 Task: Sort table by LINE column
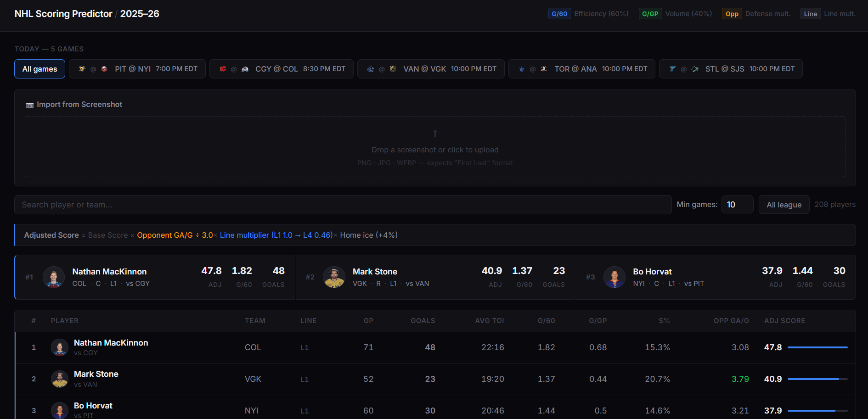(308, 321)
